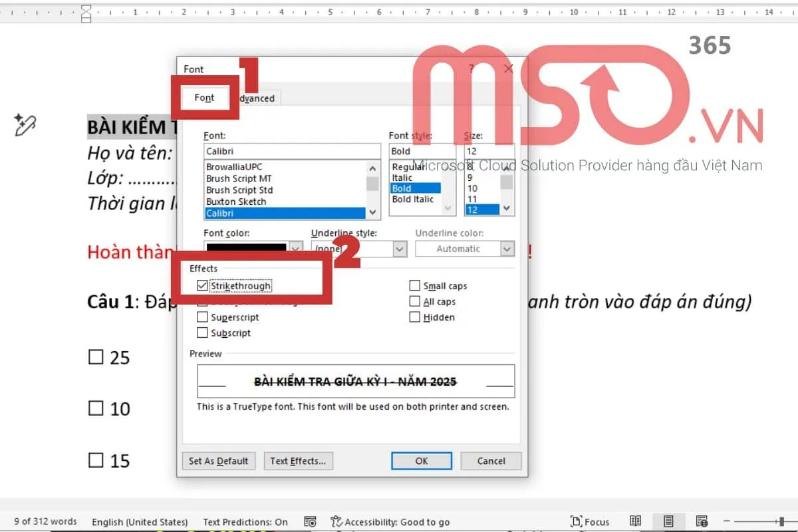Enable the Superscript checkbox
Screen dimensions: 798x532
[x=203, y=317]
